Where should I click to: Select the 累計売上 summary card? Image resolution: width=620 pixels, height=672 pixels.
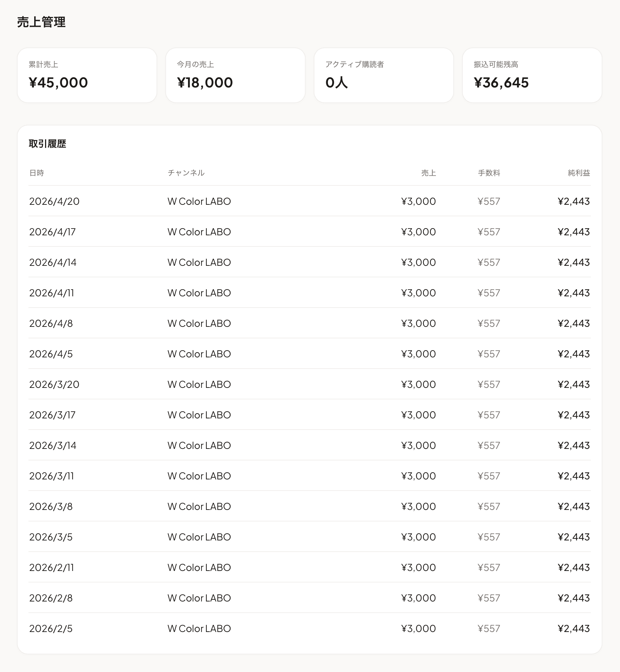pyautogui.click(x=87, y=75)
